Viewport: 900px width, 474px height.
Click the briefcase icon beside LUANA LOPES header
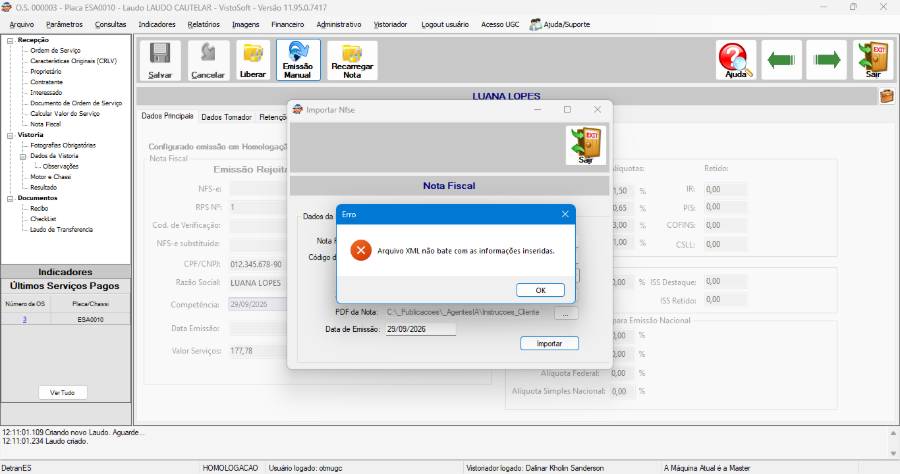point(886,96)
